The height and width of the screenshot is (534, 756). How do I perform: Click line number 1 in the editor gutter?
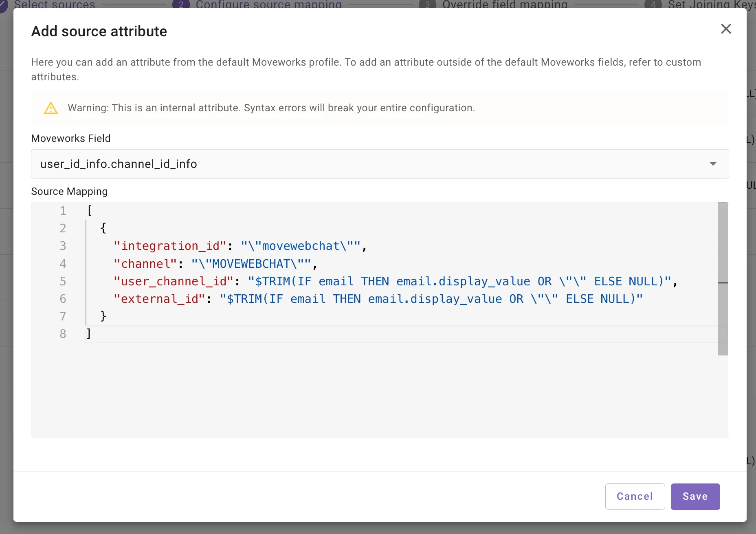click(63, 211)
